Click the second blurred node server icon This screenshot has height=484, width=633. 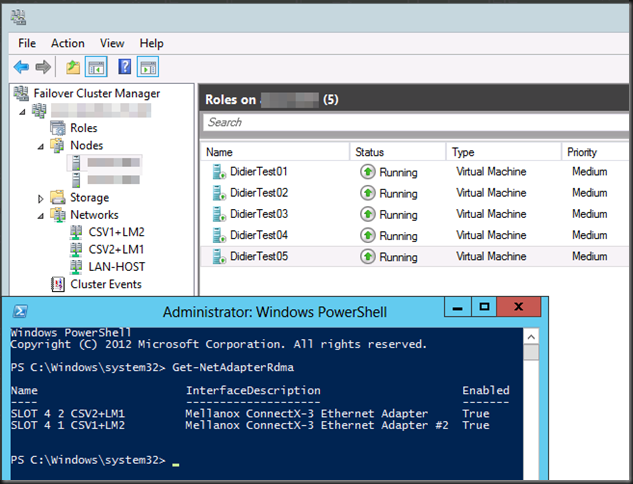point(76,180)
